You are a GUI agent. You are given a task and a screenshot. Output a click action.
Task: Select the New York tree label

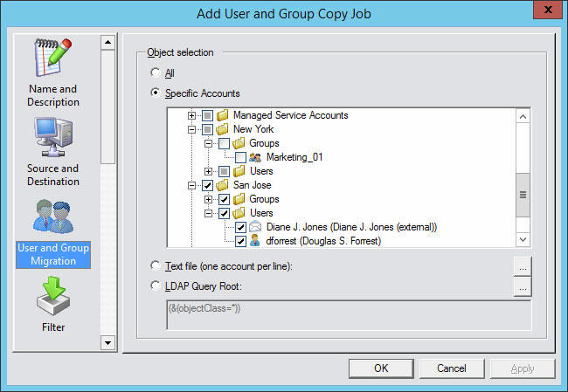pos(253,129)
